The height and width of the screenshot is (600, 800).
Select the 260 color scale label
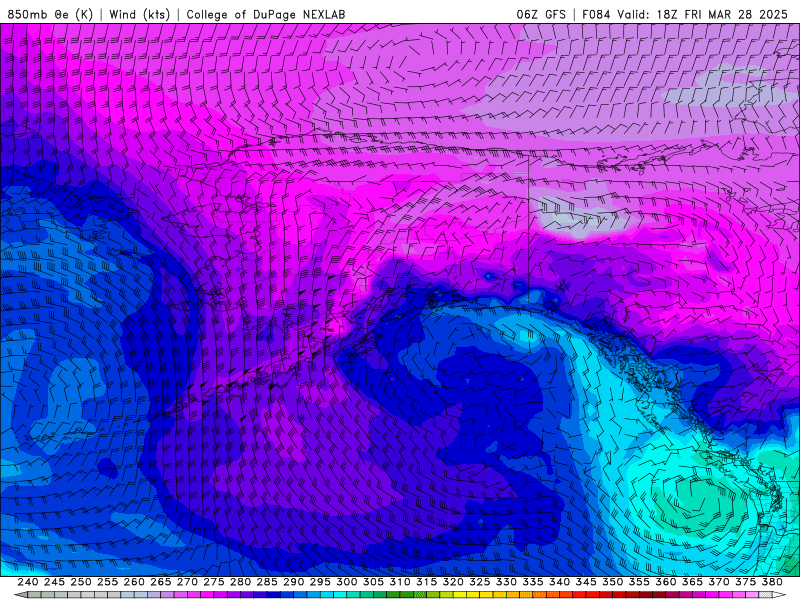pos(134,582)
